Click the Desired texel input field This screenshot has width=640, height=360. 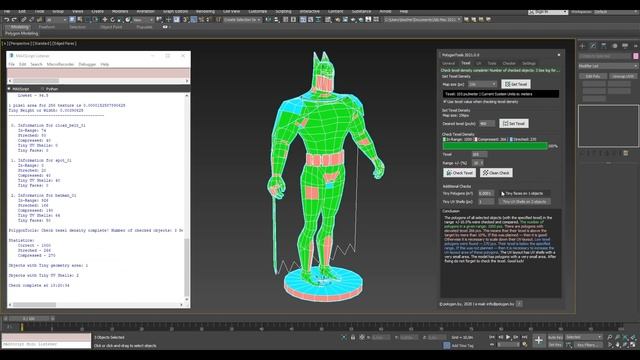tap(487, 123)
